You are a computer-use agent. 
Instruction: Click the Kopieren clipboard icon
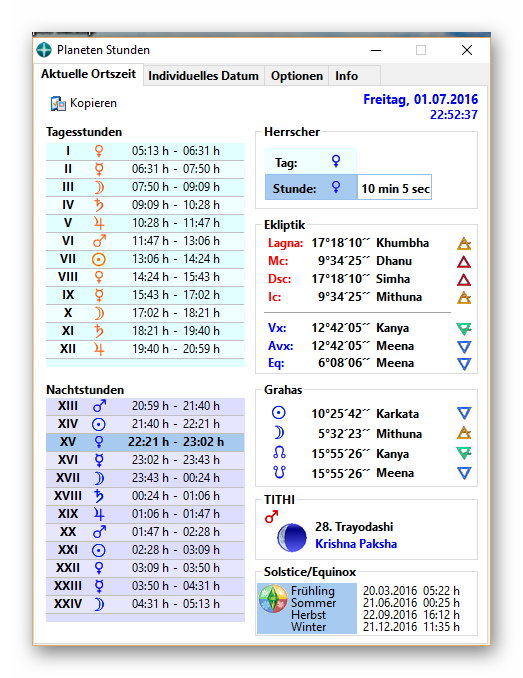[58, 104]
